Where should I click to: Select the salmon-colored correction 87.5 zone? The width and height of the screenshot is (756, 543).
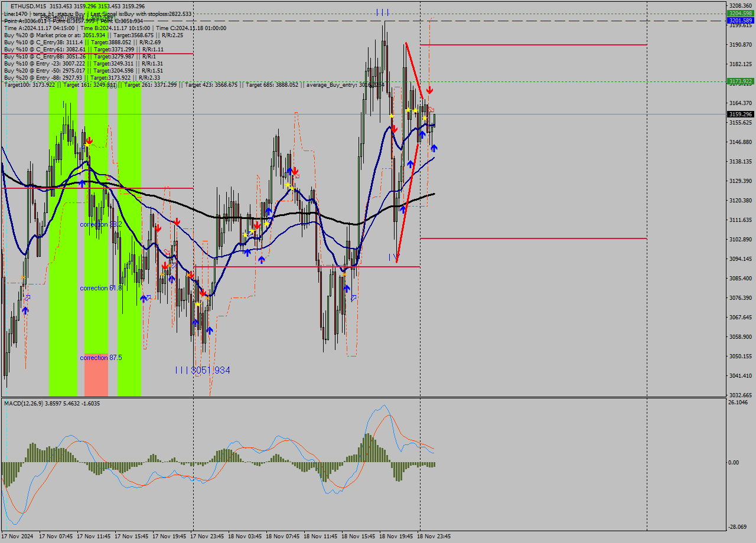[96, 375]
